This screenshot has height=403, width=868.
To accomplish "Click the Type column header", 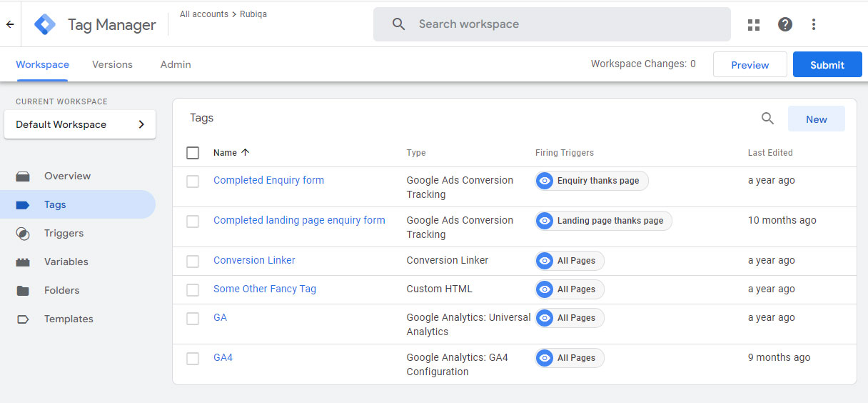I will point(416,152).
